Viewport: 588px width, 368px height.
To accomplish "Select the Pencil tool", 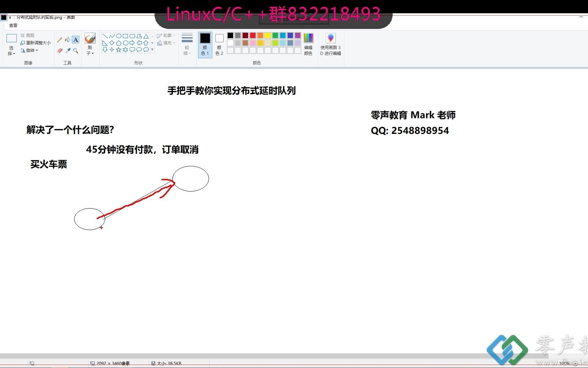I will tap(60, 40).
